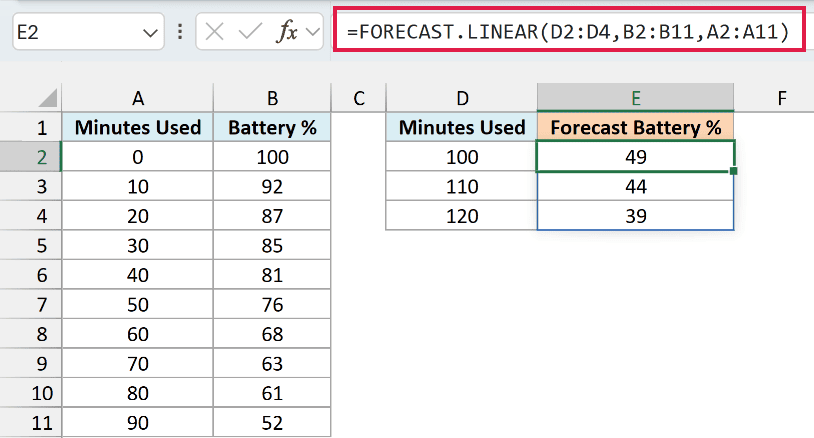The image size is (814, 438).
Task: Select cell A6 containing 40
Action: (138, 275)
